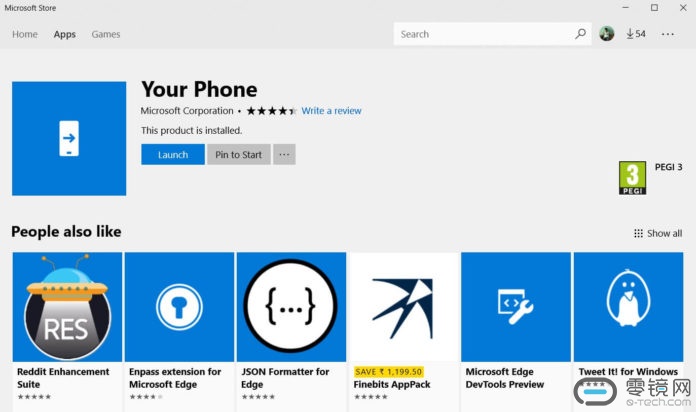Screen dimensions: 696x412
Task: Launch the Your Phone app
Action: pos(173,154)
